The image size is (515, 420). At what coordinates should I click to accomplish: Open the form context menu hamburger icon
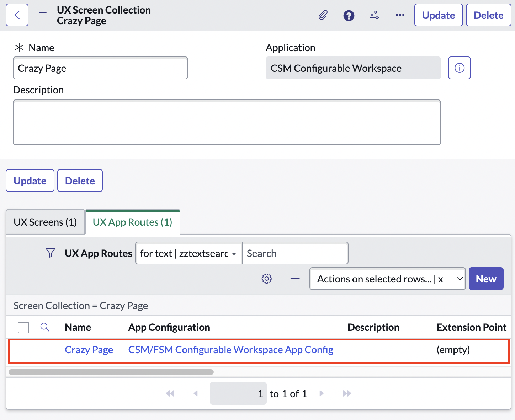click(x=43, y=15)
